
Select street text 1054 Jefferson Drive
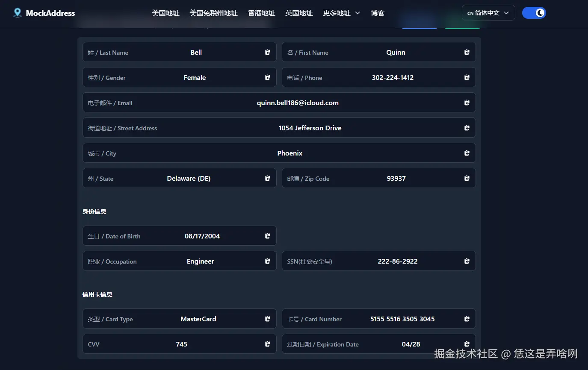[310, 128]
